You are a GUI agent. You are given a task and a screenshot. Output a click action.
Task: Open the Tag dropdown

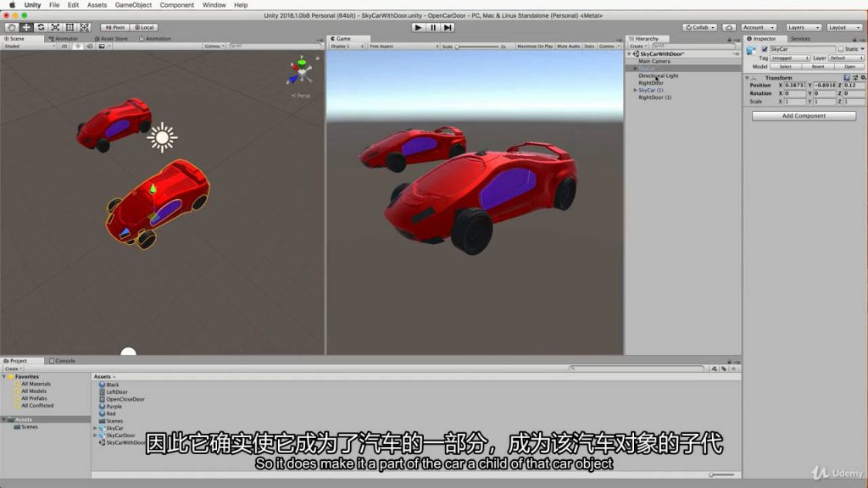tap(790, 58)
